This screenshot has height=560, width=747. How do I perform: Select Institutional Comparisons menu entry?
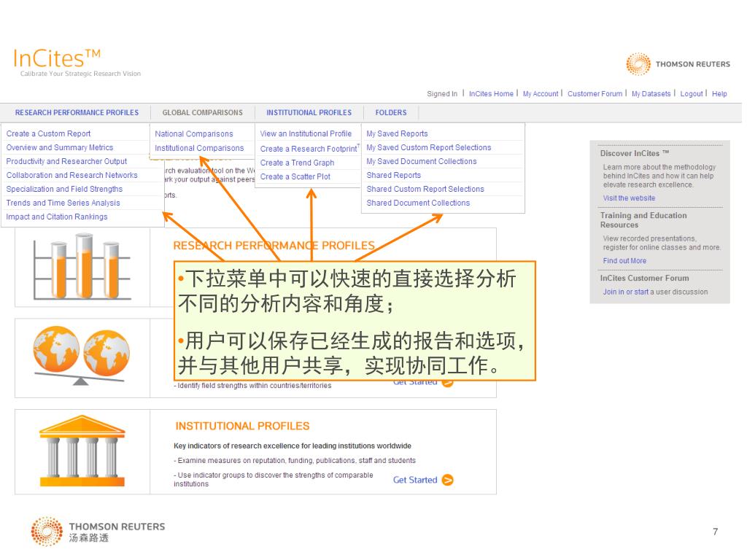point(199,148)
